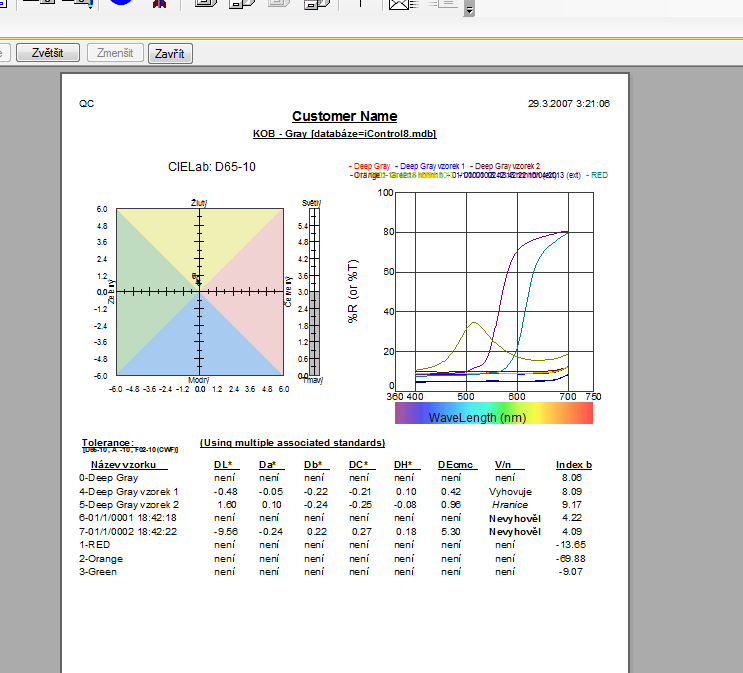Screen dimensions: 743x673
Task: Click the Index b value -9.07
Action: (x=571, y=572)
